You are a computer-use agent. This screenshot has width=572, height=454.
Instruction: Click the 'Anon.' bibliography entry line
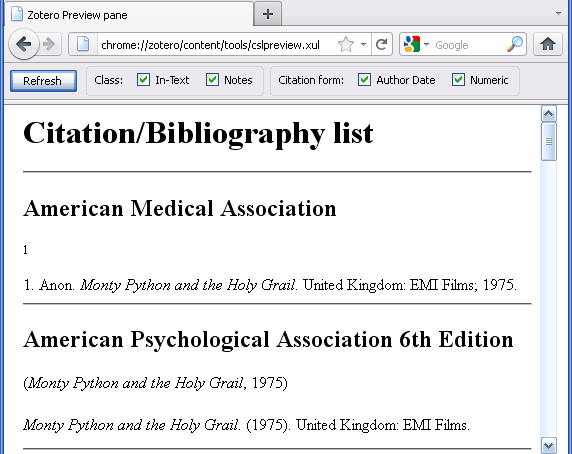click(270, 285)
